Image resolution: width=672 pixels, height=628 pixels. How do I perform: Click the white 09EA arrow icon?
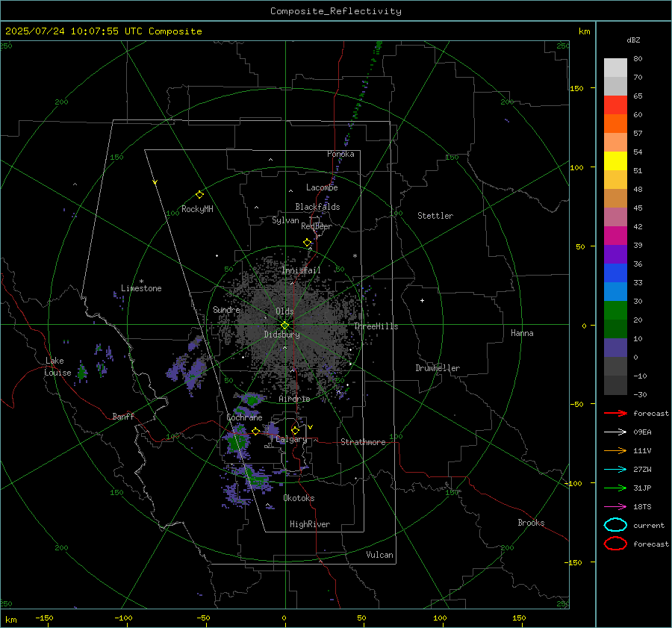click(615, 432)
